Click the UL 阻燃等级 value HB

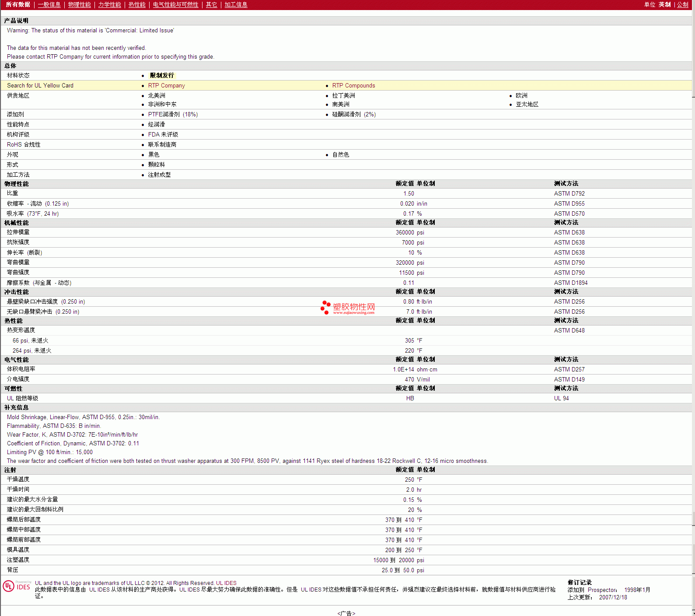[410, 399]
